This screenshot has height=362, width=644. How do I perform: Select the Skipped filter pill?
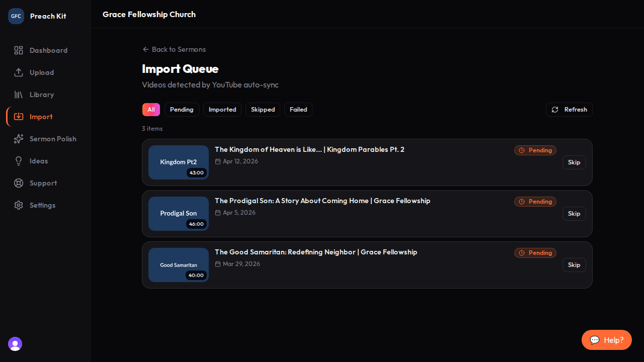click(x=263, y=110)
